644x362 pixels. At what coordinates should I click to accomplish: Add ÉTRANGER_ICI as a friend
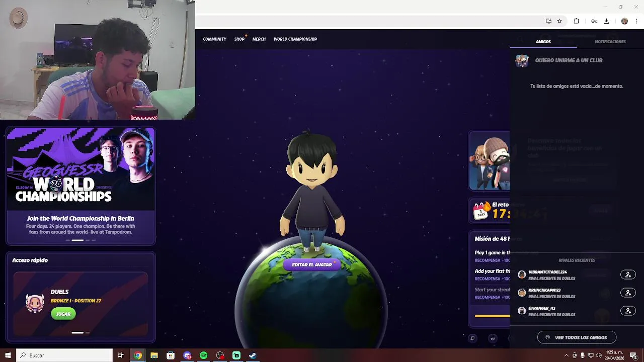click(x=628, y=311)
